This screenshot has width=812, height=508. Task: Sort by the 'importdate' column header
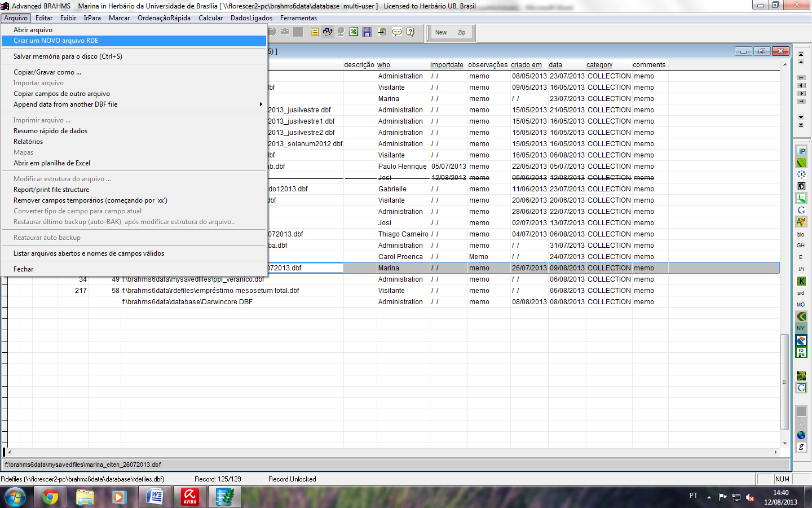click(x=447, y=65)
